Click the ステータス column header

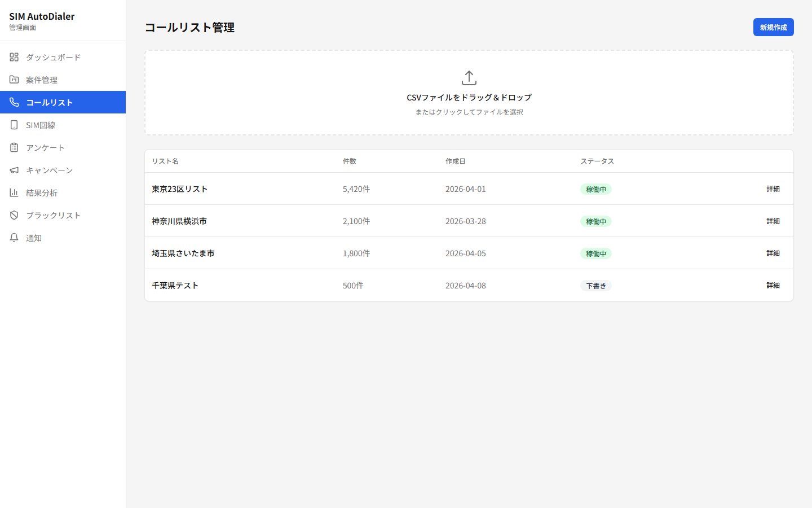click(597, 161)
